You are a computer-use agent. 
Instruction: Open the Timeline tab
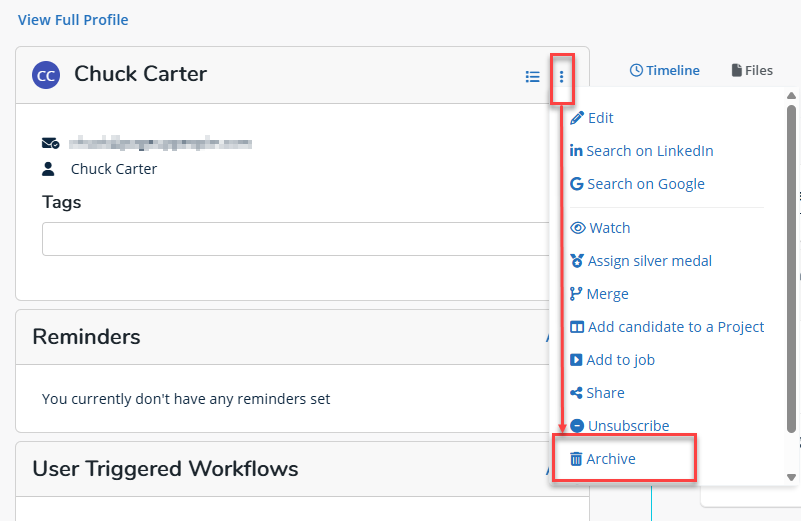coord(665,70)
